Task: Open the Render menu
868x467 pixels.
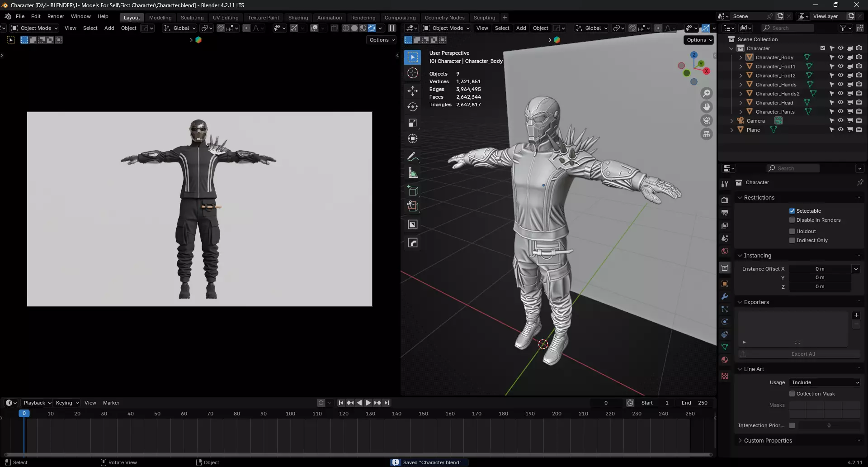Action: (x=56, y=16)
